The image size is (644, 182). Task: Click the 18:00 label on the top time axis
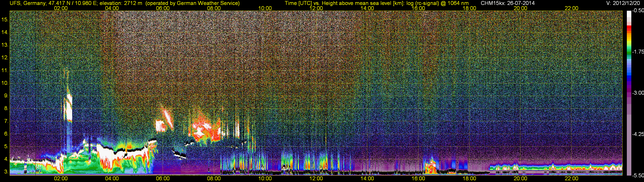click(x=469, y=8)
